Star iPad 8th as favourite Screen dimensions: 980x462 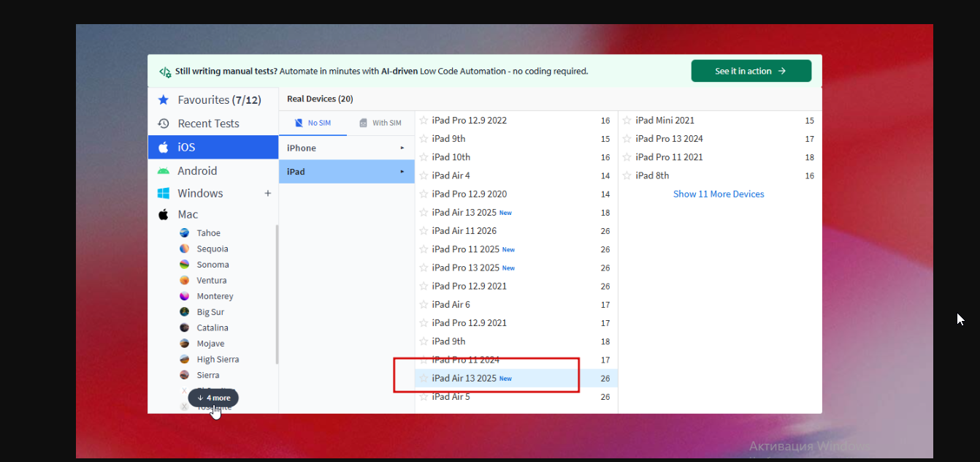(x=627, y=175)
